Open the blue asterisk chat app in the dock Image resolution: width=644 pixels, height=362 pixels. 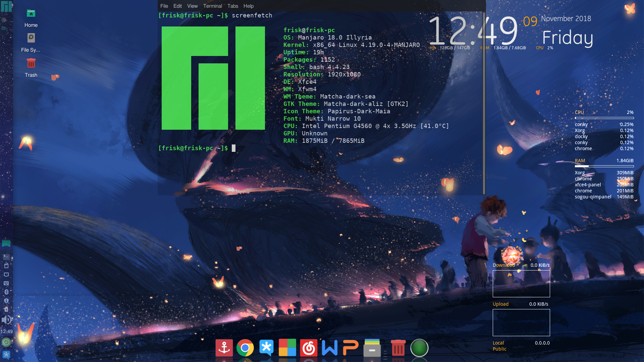(x=266, y=348)
